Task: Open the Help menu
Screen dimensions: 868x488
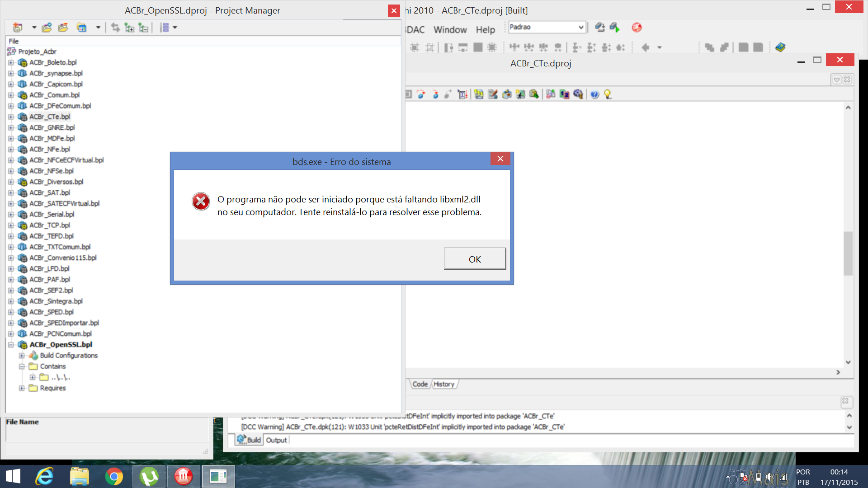Action: click(485, 29)
